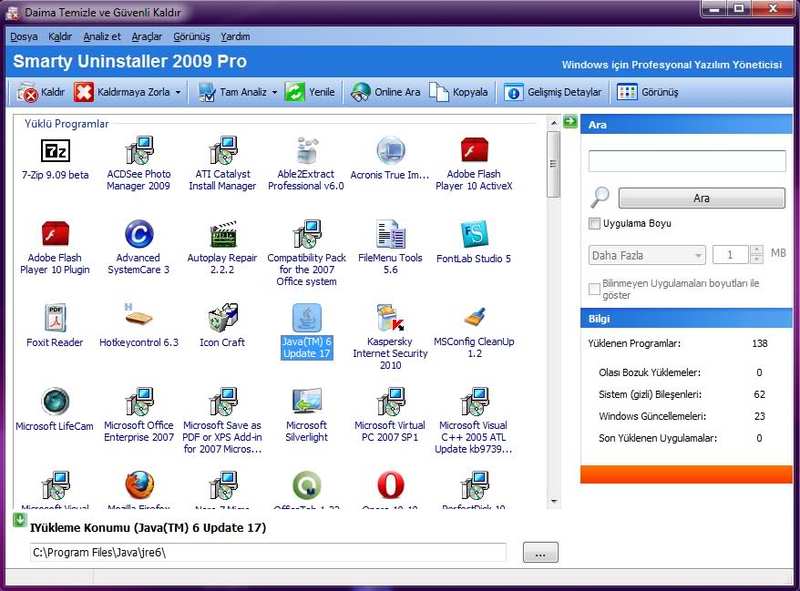Select Adobe Flash Player 10 Plugin icon
This screenshot has height=591, width=800.
pos(55,234)
